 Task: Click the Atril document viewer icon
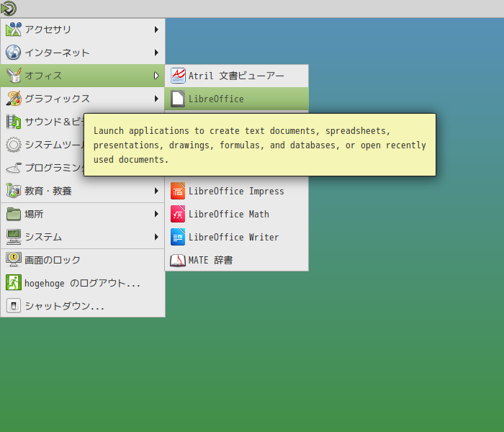[x=178, y=76]
